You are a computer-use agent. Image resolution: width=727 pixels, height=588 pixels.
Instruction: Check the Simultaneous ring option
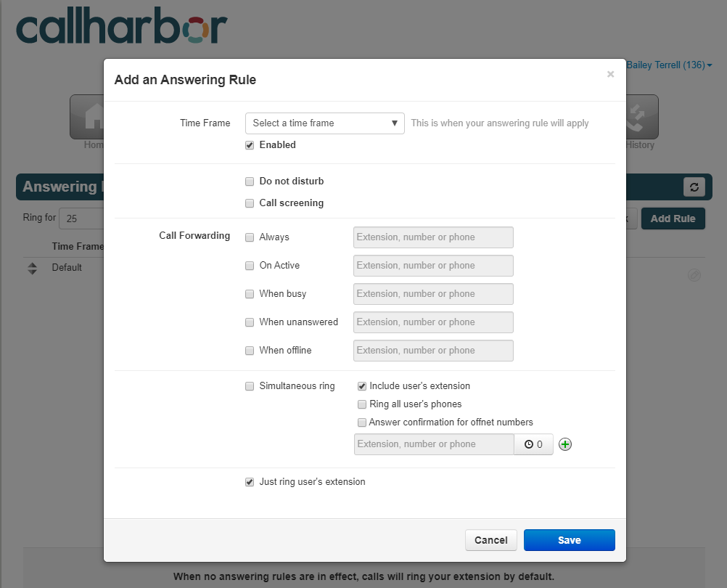point(250,386)
